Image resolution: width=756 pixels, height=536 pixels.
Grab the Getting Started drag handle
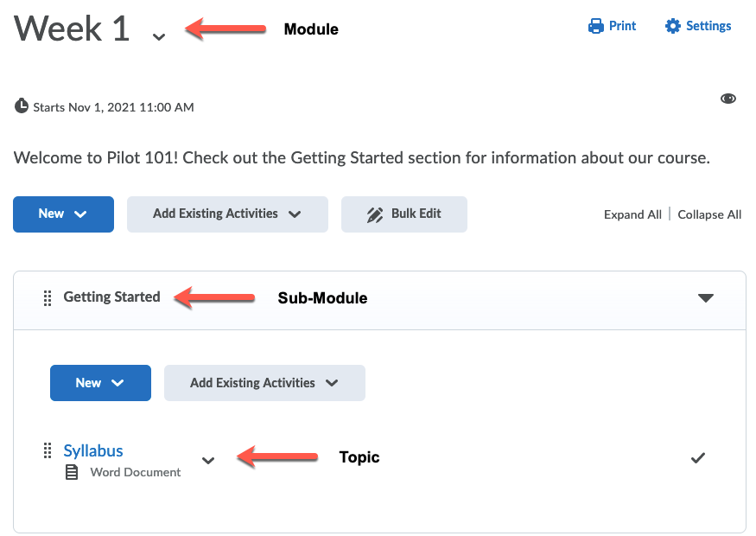pyautogui.click(x=48, y=298)
